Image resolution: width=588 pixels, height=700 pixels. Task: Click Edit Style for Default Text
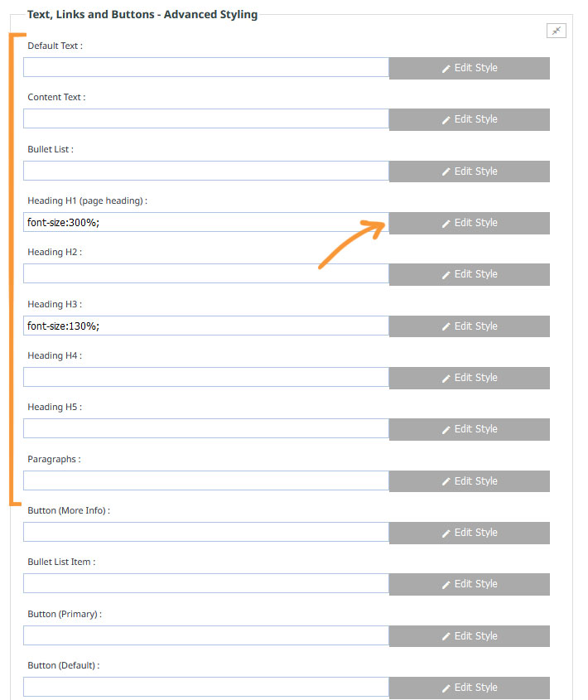click(x=470, y=68)
